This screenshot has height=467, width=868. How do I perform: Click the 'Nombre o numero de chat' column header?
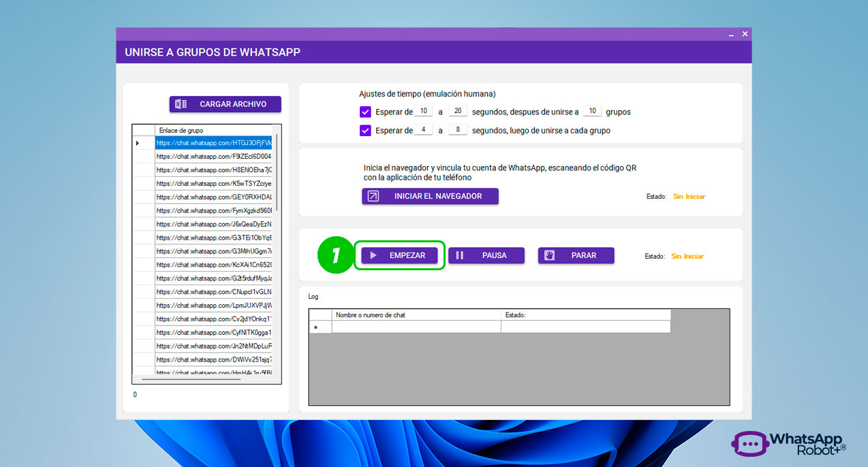click(416, 315)
